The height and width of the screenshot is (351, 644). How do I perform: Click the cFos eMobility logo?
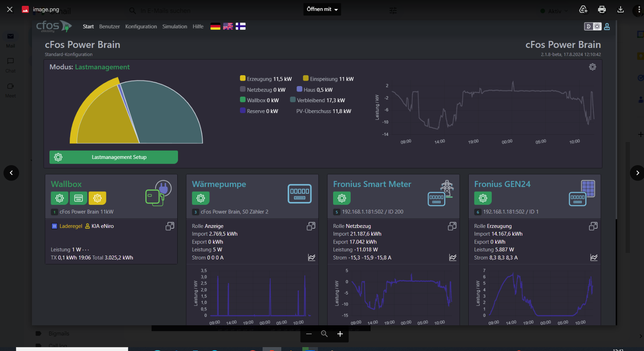54,26
